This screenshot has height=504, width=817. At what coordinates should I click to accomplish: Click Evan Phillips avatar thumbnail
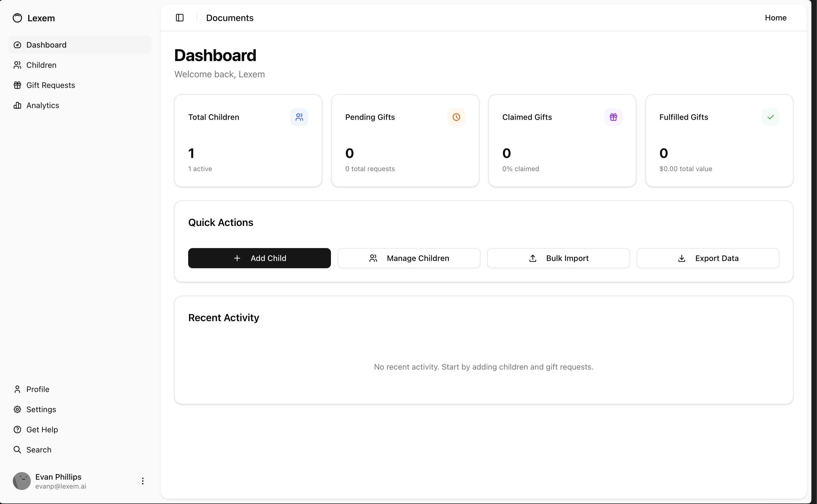(x=22, y=481)
